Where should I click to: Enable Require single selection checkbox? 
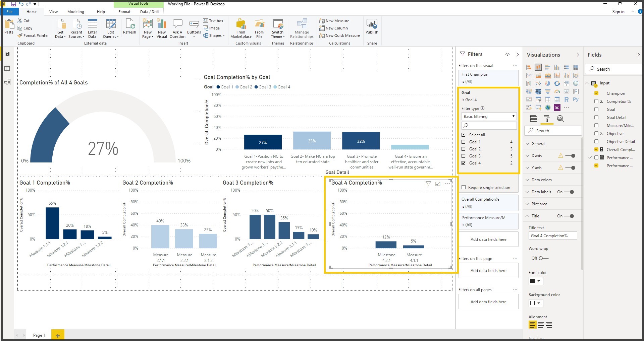[x=464, y=188]
